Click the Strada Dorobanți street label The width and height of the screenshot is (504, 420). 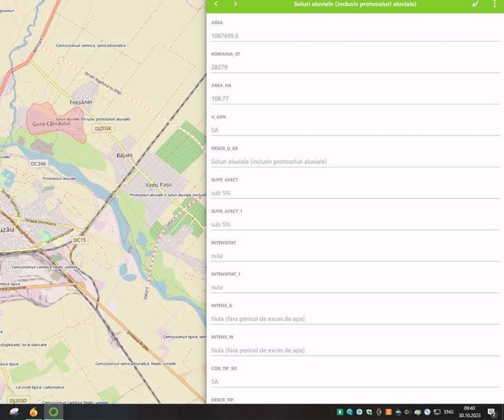tap(40, 222)
